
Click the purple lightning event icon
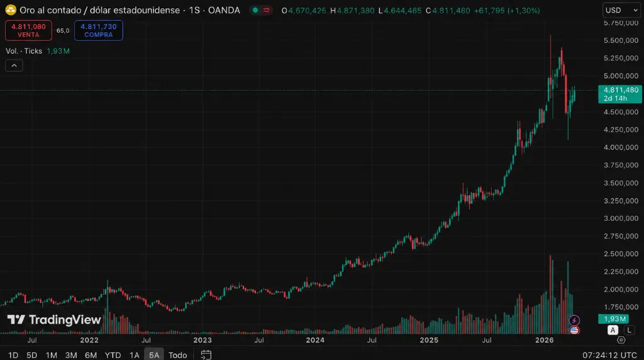[x=574, y=320]
